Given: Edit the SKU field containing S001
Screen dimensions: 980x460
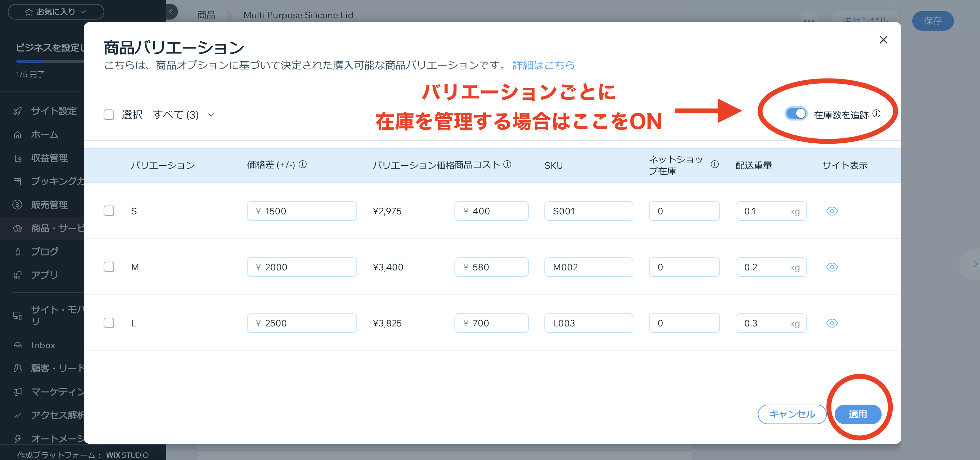Looking at the screenshot, I should tap(588, 211).
